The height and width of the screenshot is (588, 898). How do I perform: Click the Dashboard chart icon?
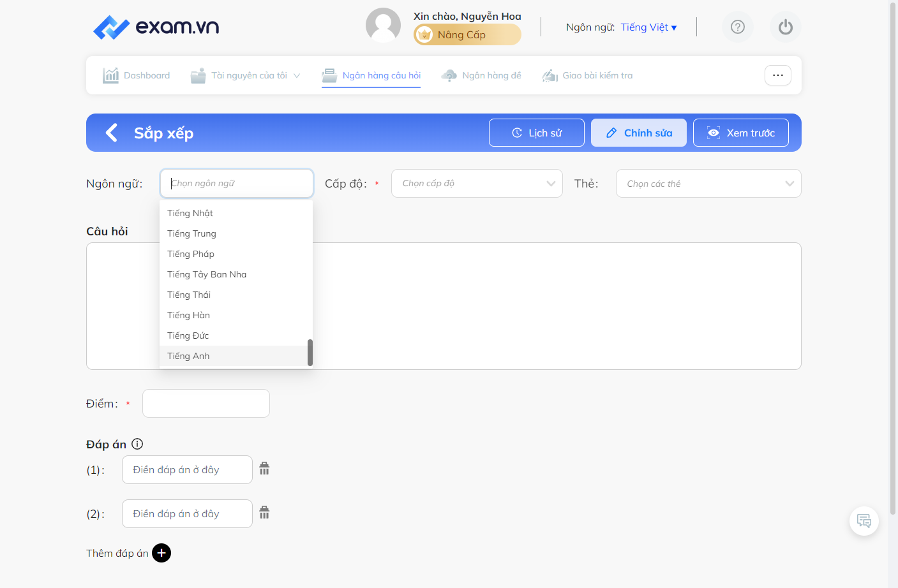(110, 75)
